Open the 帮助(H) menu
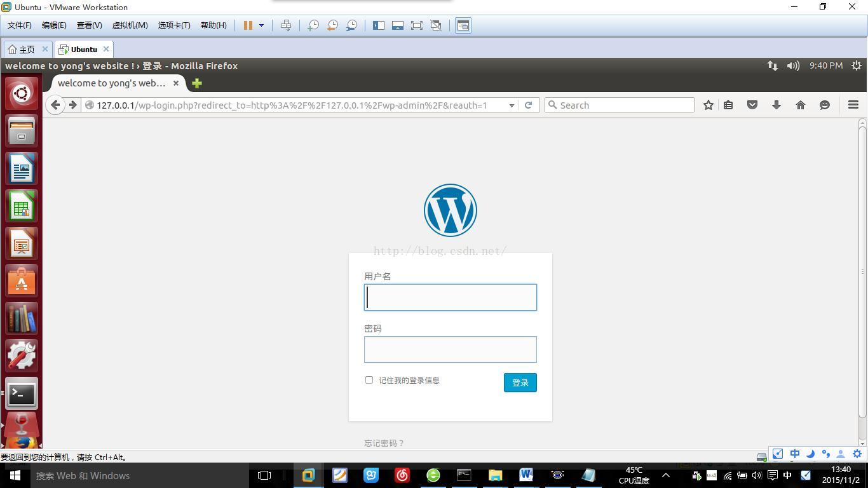This screenshot has height=488, width=868. (214, 25)
